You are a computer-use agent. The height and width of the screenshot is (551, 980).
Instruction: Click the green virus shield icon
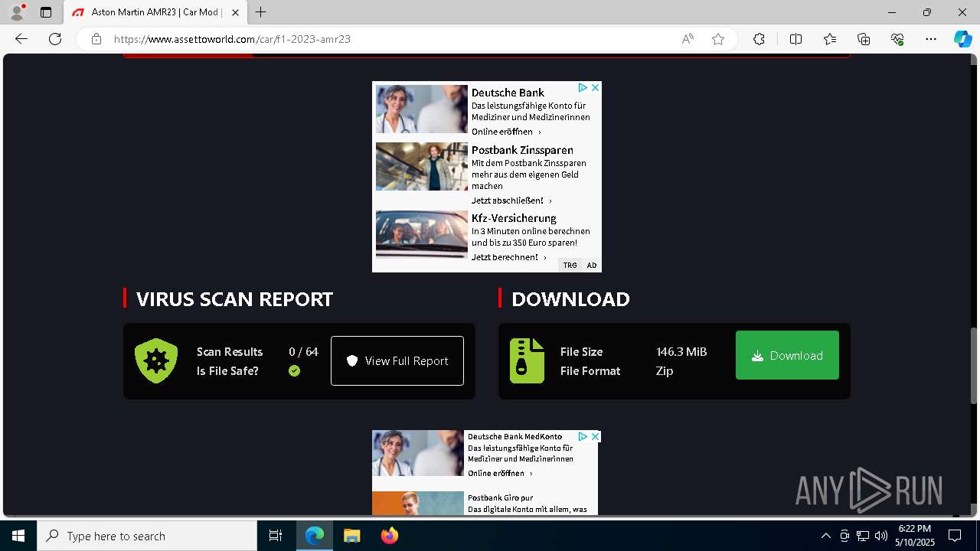(x=156, y=360)
